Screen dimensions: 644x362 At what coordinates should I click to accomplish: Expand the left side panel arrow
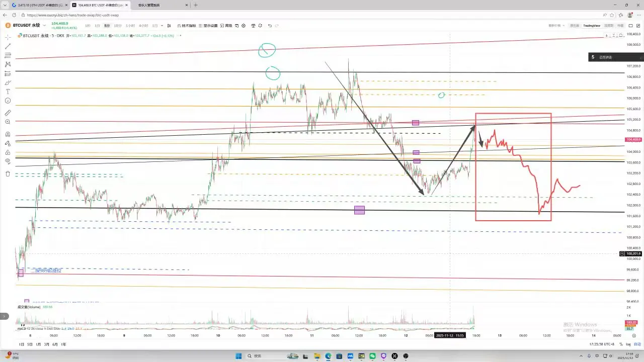click(x=4, y=316)
